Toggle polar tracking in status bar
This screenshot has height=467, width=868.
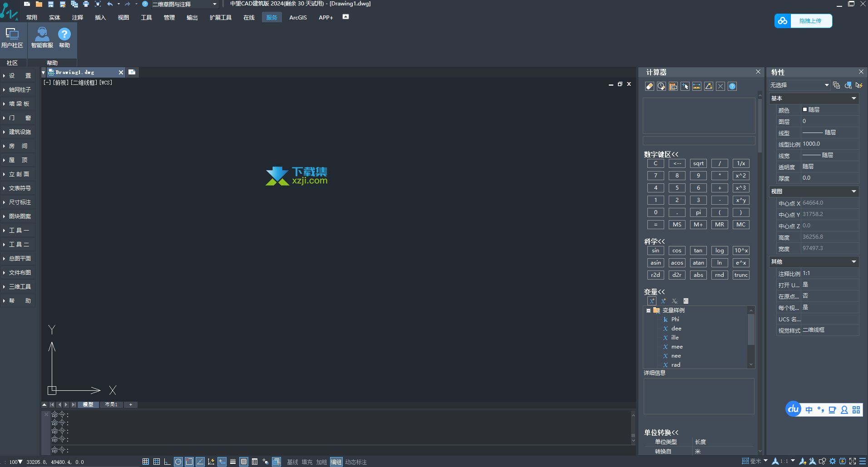click(178, 462)
